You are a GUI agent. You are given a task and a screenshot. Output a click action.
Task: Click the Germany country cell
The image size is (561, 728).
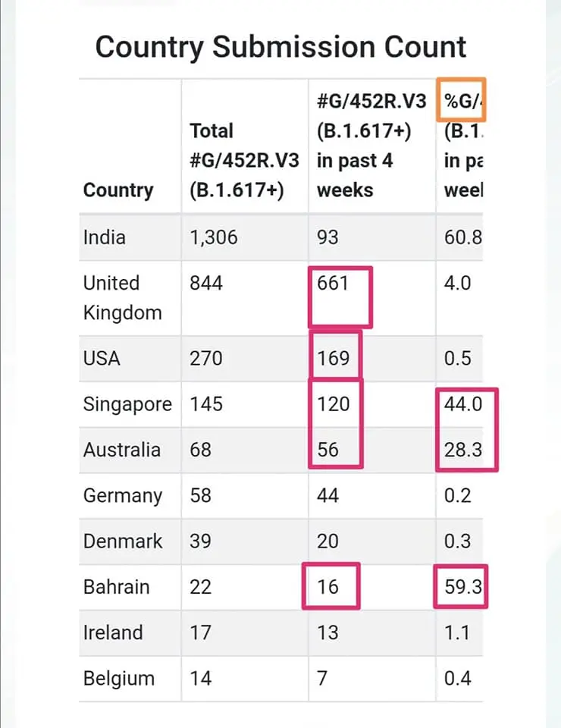(x=123, y=496)
